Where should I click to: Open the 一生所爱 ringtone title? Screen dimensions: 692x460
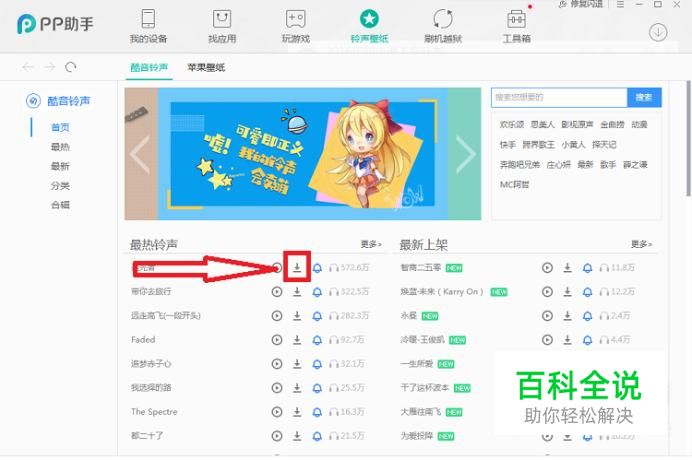tap(416, 364)
